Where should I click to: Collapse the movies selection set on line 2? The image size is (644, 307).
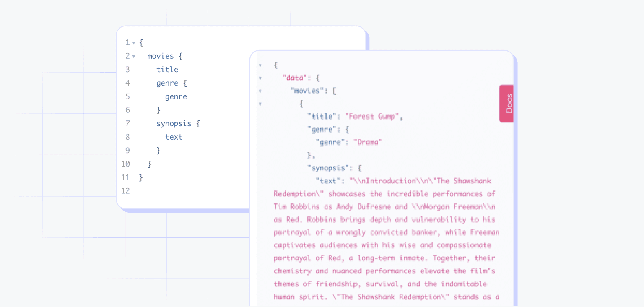[x=133, y=56]
